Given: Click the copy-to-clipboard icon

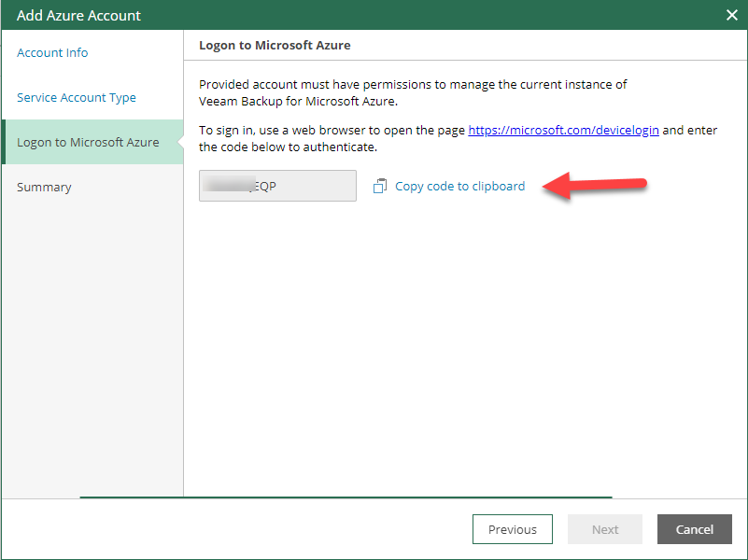Looking at the screenshot, I should 380,186.
